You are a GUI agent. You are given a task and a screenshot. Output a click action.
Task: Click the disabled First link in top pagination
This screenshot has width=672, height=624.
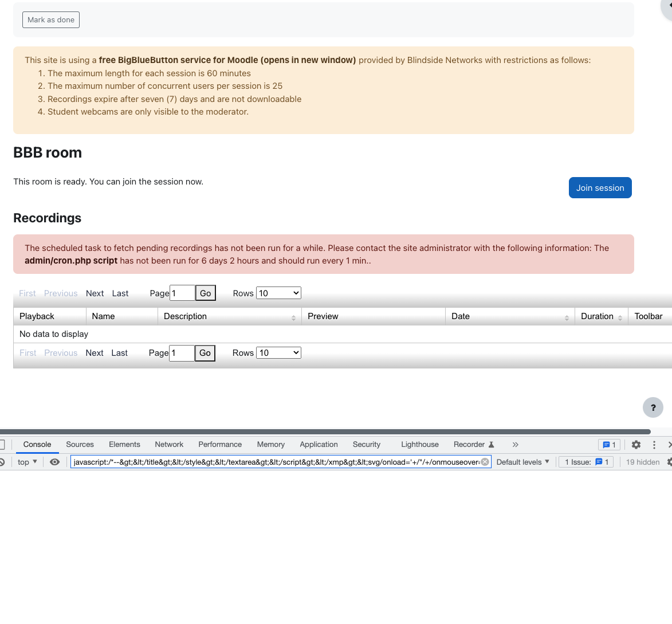coord(27,293)
